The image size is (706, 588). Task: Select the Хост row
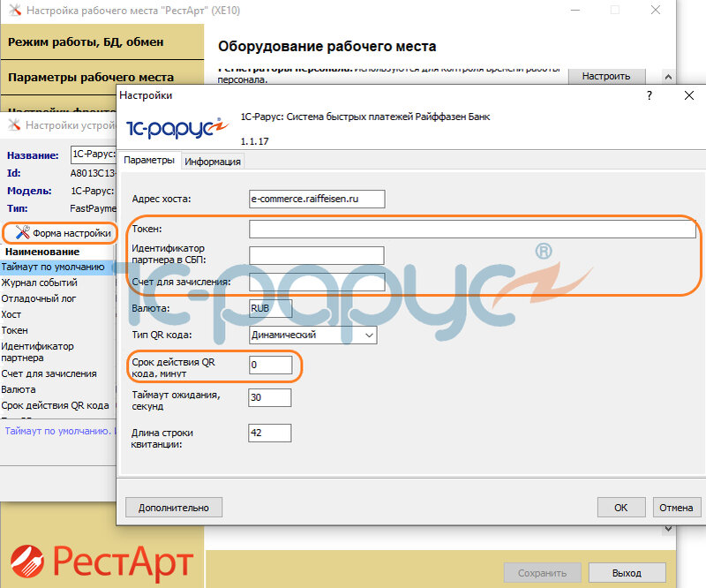click(58, 314)
